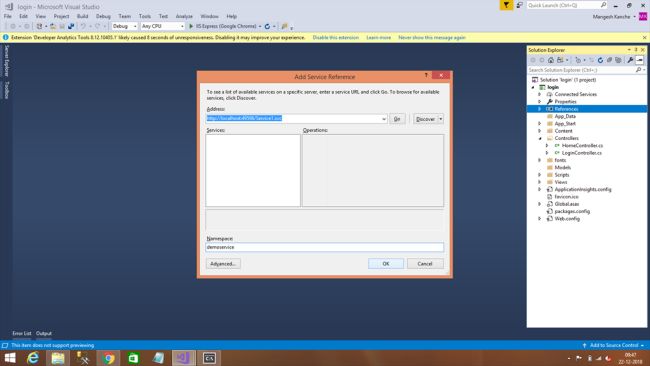Open Internet Explorer from the taskbar
This screenshot has height=366, width=650.
[x=33, y=358]
